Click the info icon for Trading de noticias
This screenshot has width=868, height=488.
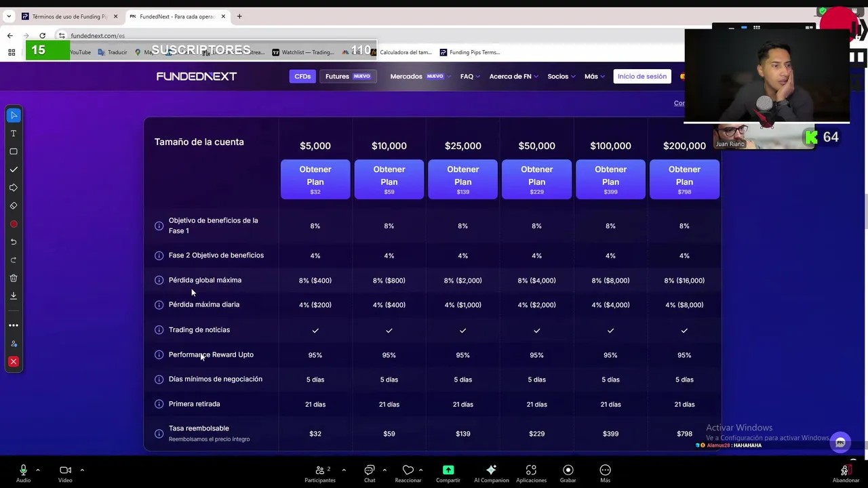coord(159,330)
